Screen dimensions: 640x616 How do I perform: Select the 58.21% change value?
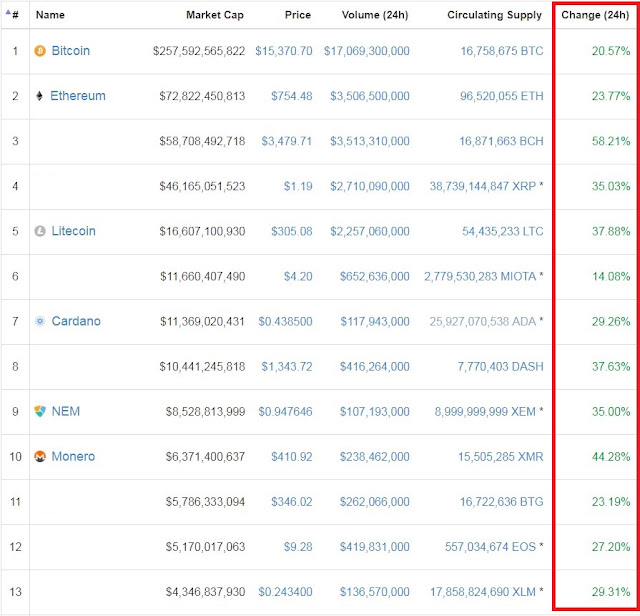[611, 141]
